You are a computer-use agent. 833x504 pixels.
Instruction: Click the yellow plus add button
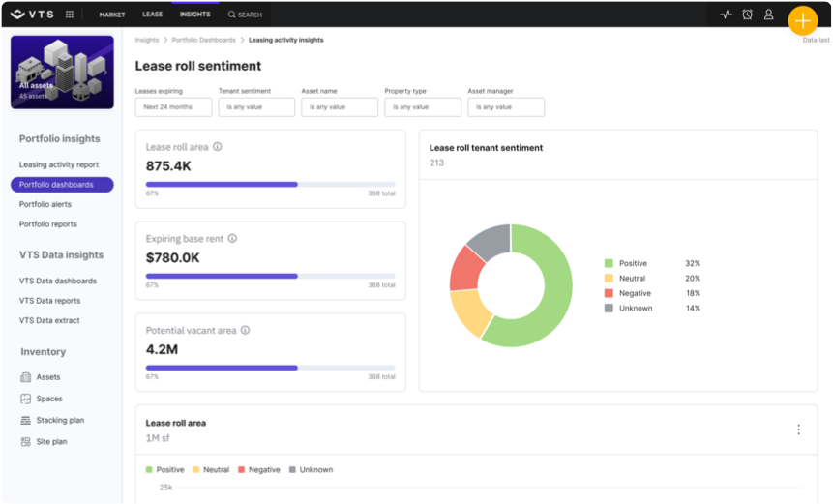pos(802,20)
